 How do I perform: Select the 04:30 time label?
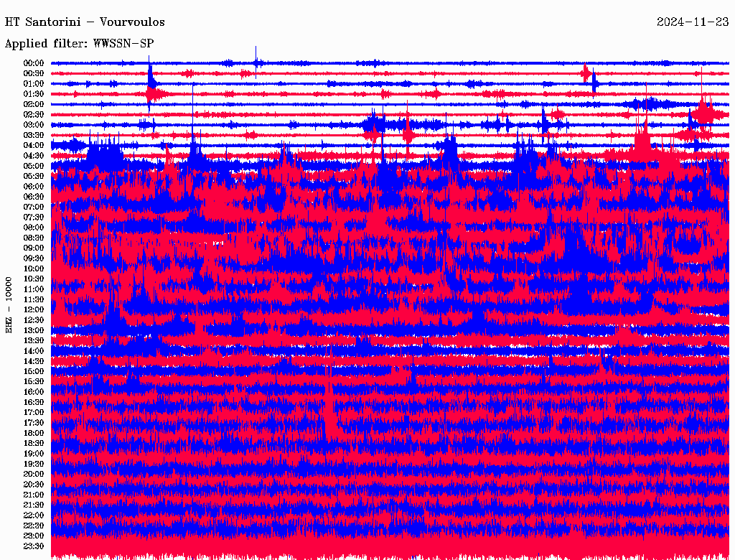coord(34,156)
